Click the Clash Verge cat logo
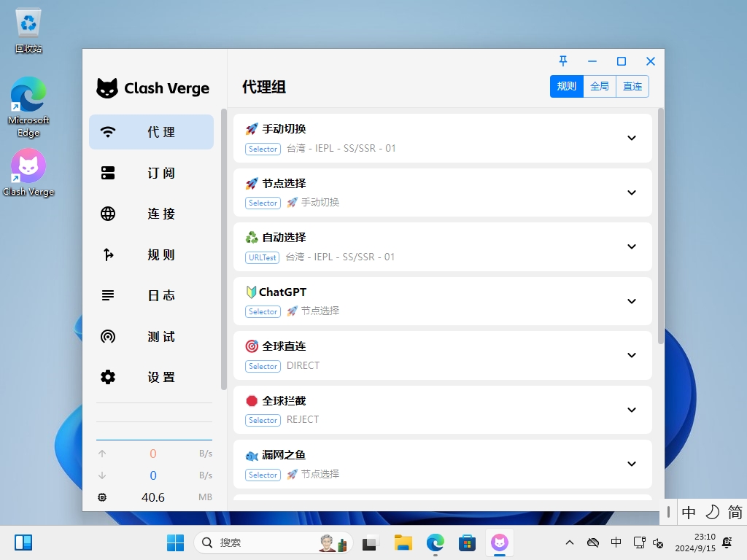This screenshot has height=560, width=747. [107, 88]
